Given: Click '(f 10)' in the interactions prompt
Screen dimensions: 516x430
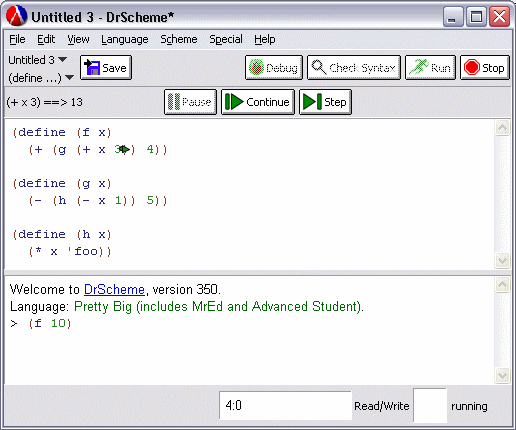Looking at the screenshot, I should pos(50,323).
